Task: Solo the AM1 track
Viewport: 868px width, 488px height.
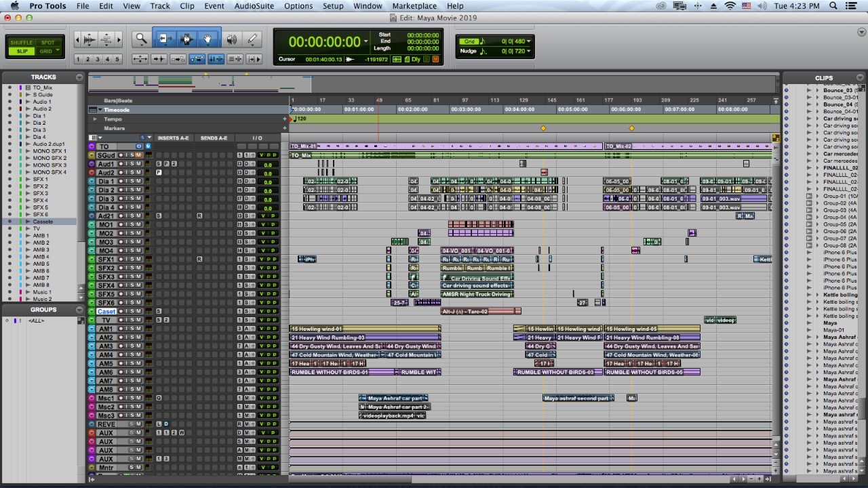Action: [132, 329]
